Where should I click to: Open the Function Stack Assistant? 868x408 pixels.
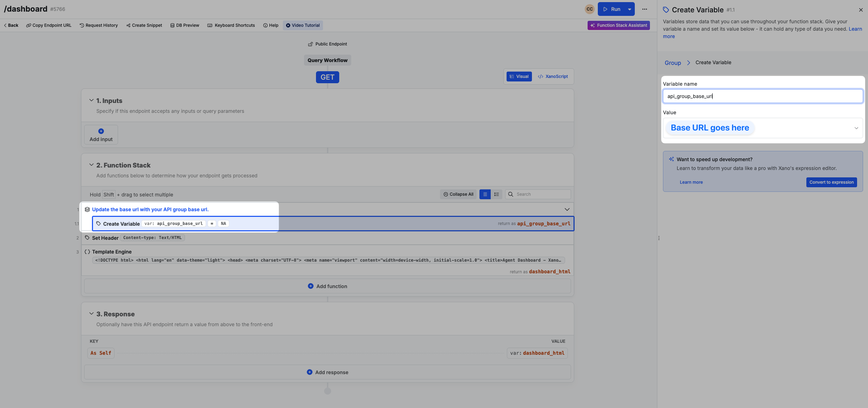coord(619,25)
